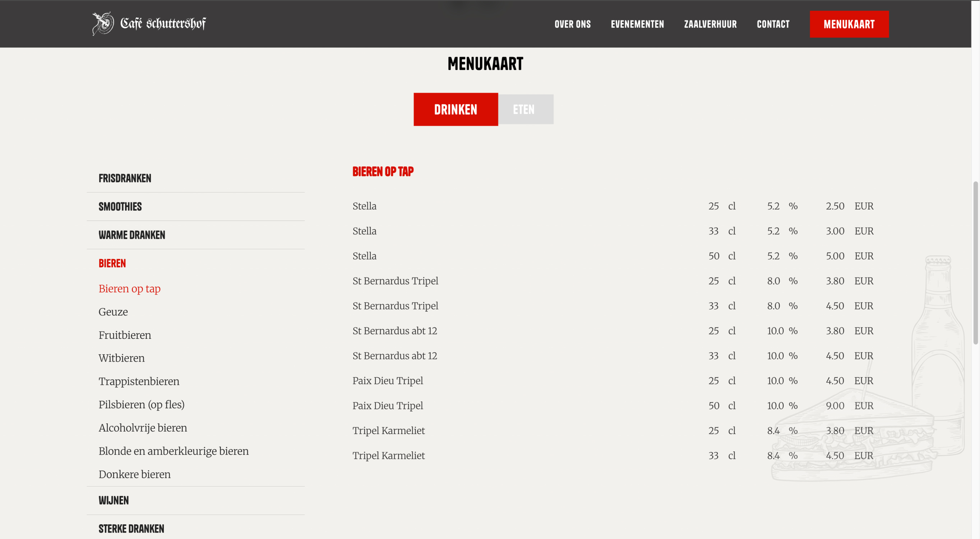Expand the Sterke Dranken category
This screenshot has height=539, width=980.
click(131, 528)
